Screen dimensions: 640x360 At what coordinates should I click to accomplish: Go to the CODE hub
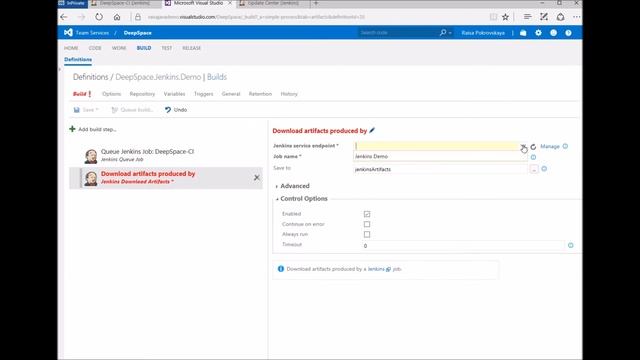95,48
